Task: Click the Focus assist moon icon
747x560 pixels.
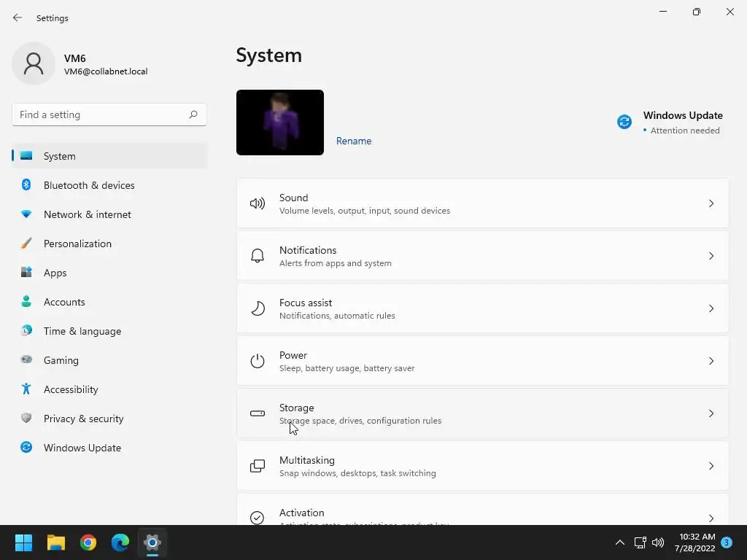Action: (258, 308)
